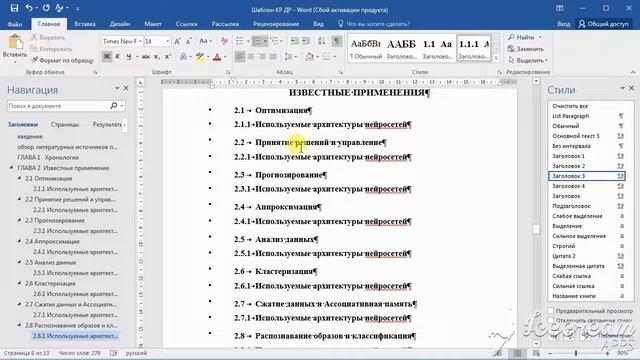Viewport: 640px width, 360px height.
Task: Switch to the Макет ribbon tab
Action: (153, 24)
